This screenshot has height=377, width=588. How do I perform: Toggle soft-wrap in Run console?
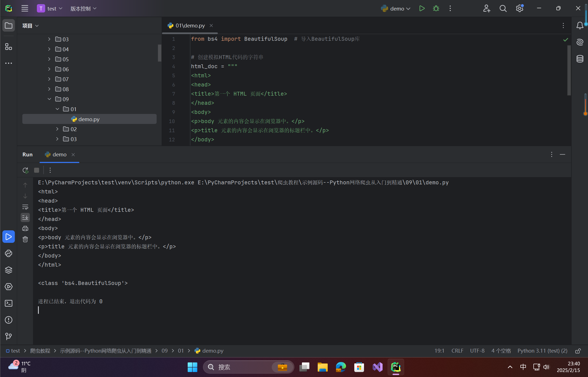(x=25, y=207)
